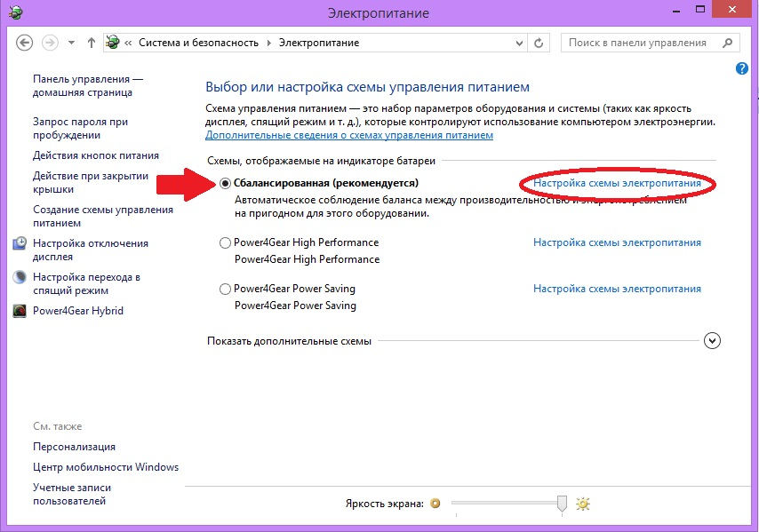The width and height of the screenshot is (759, 532).
Task: Click the Power4Gear Hybrid icon in the sidebar
Action: coord(20,311)
